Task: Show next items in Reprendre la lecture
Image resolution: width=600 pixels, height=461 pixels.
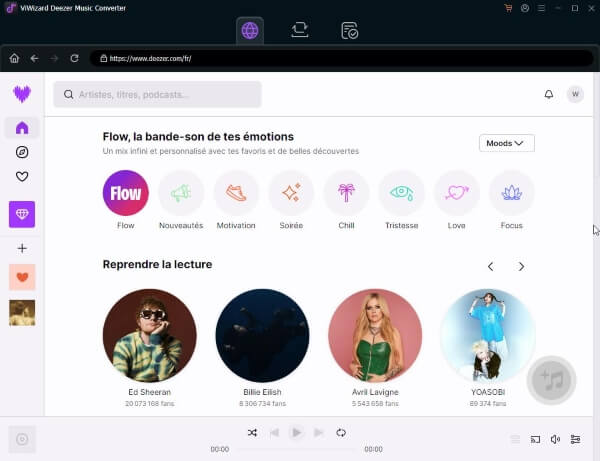Action: tap(521, 266)
